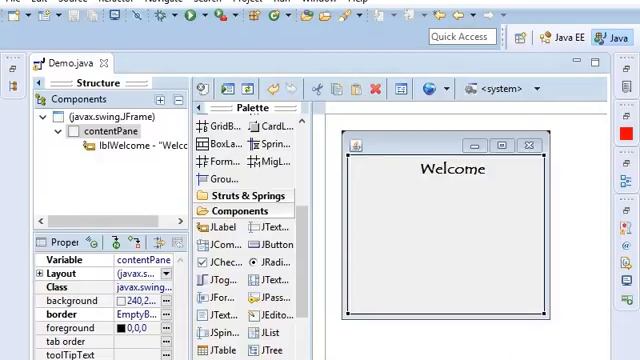Select the Demo.java editor tab

coord(71,63)
